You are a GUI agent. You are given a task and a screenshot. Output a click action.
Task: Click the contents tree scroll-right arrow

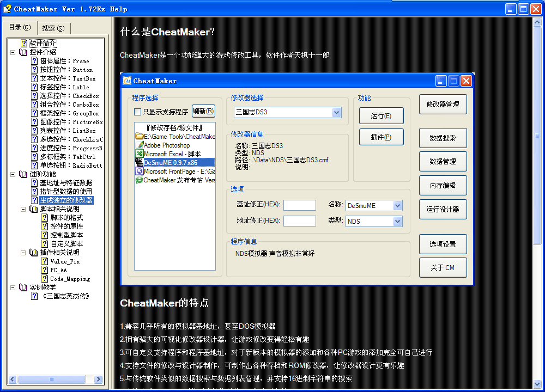98,379
